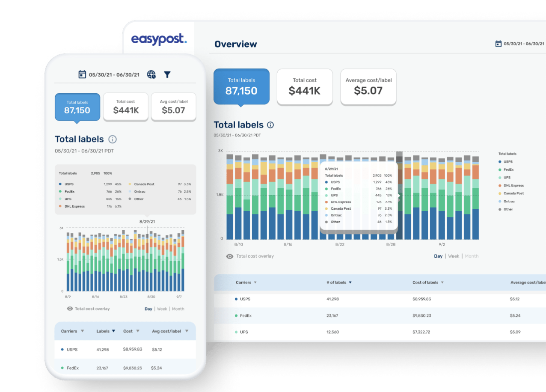Click info icon beside desktop Total labels heading
This screenshot has height=392, width=546.
(x=270, y=125)
